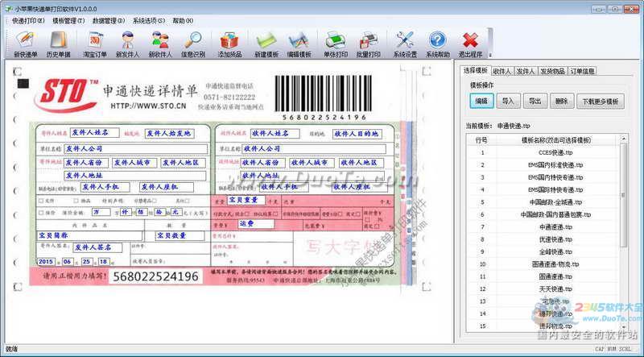Image resolution: width=644 pixels, height=357 pixels.
Task: Open 淘宝订单 Taobao orders icon
Action: [95, 45]
